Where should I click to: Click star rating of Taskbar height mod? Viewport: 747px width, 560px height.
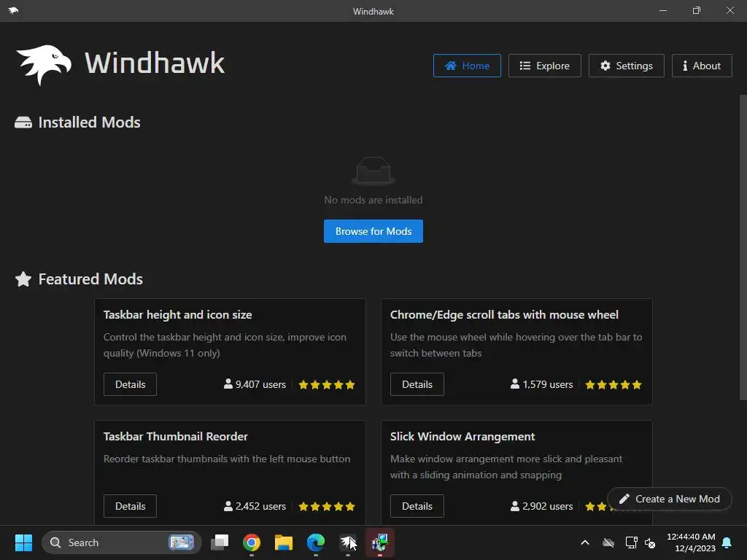click(327, 385)
